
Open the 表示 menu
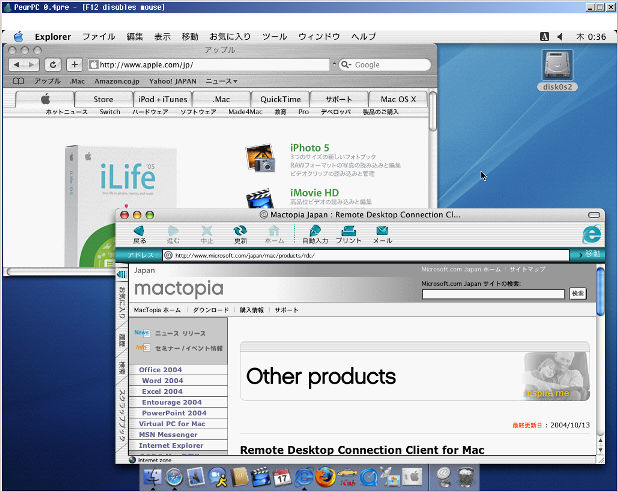[162, 37]
